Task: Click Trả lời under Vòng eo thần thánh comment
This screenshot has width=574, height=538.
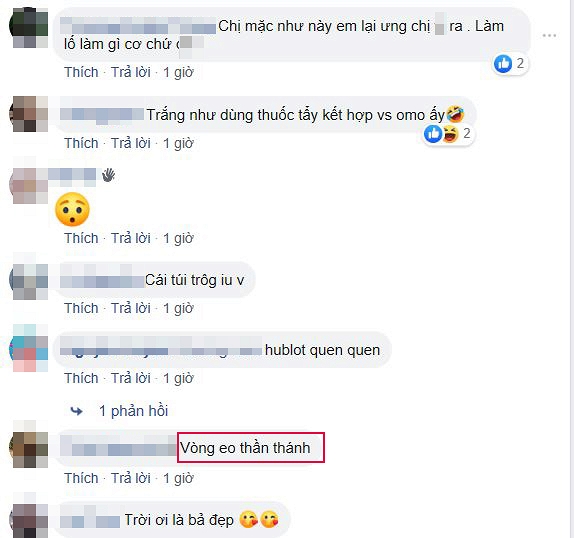Action: [131, 478]
